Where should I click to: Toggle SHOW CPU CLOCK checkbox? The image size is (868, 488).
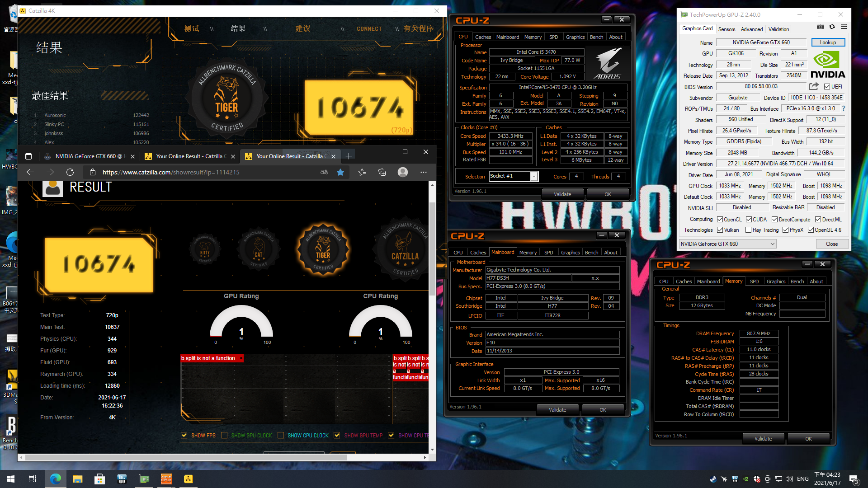(281, 435)
